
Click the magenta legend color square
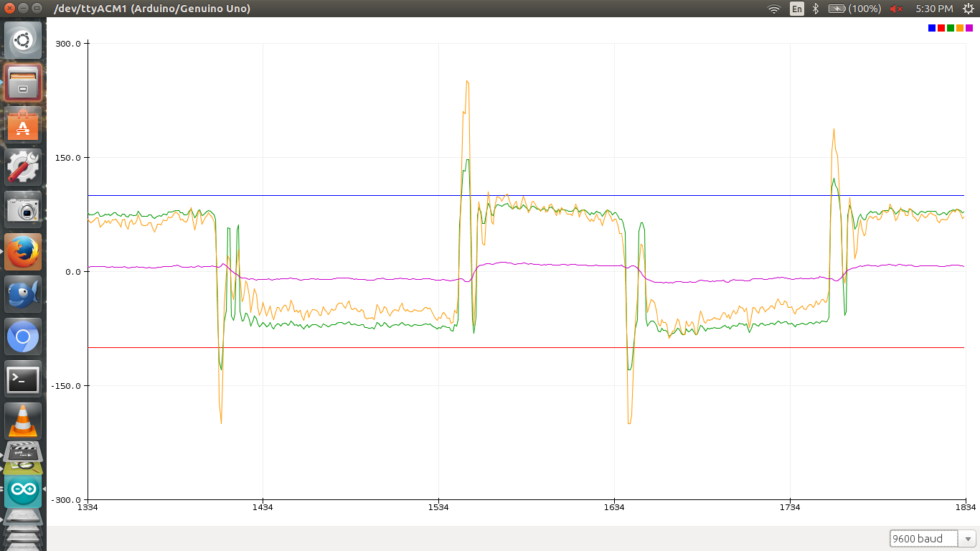click(969, 28)
